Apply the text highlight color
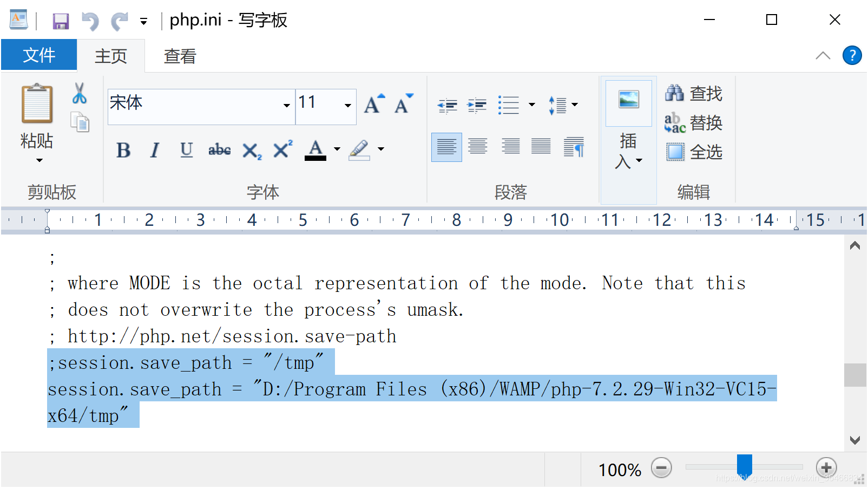868x488 pixels. point(359,150)
